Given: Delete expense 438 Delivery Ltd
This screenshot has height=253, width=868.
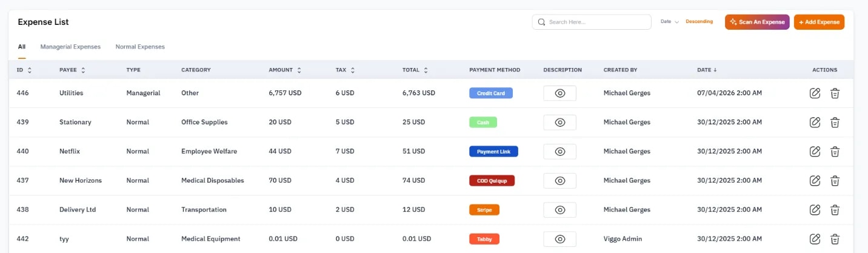Looking at the screenshot, I should pos(835,210).
